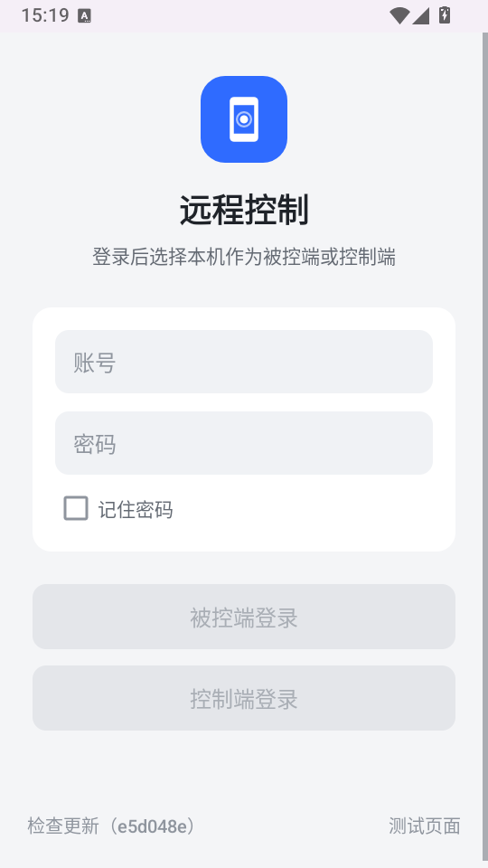The width and height of the screenshot is (488, 868).
Task: Focus the 密码 input field
Action: click(x=243, y=443)
